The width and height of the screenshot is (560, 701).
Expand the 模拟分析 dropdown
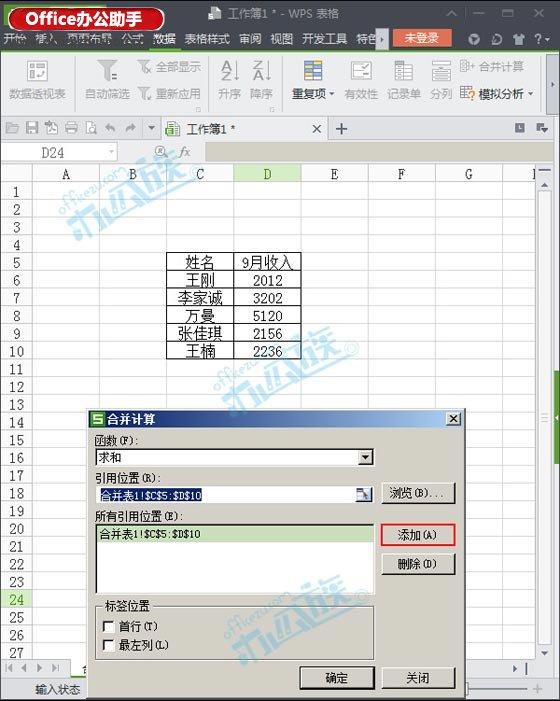pyautogui.click(x=531, y=94)
